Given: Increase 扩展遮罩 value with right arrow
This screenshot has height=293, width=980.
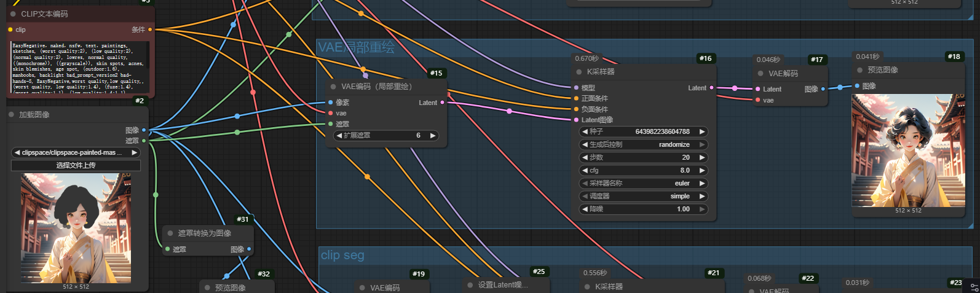Looking at the screenshot, I should click(x=433, y=136).
